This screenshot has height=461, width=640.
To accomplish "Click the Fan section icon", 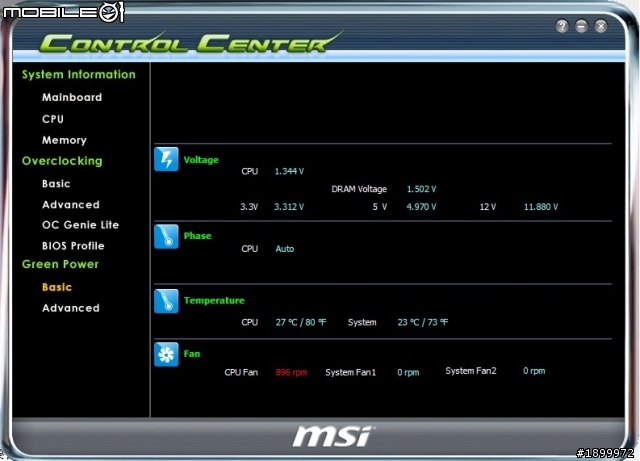I will pos(166,354).
